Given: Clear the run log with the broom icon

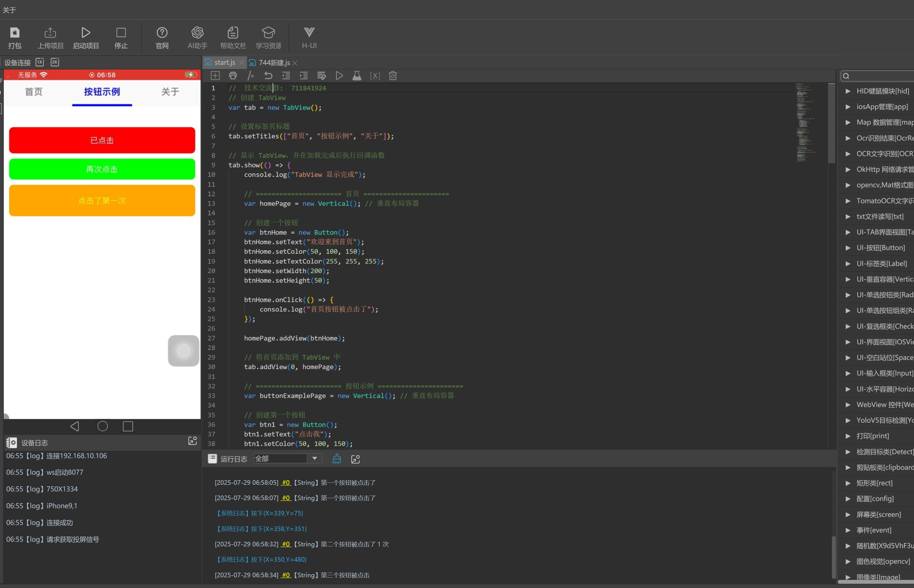Looking at the screenshot, I should 336,458.
